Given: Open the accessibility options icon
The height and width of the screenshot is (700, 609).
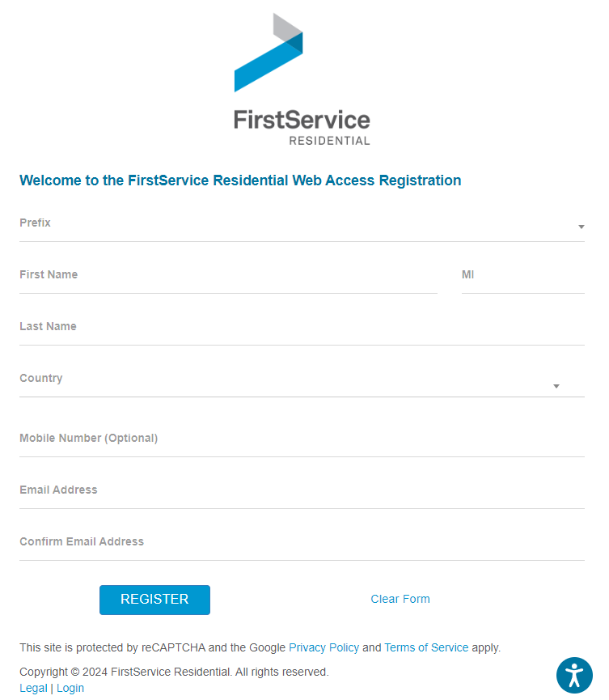Looking at the screenshot, I should tap(574, 675).
